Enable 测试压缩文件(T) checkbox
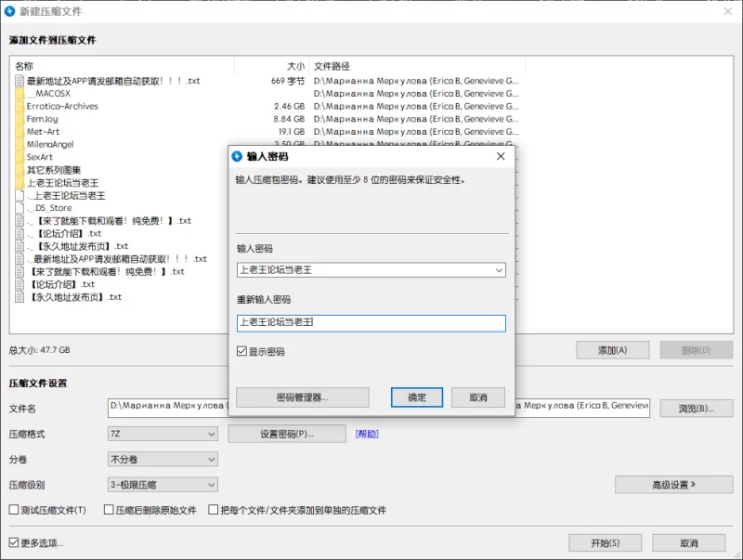 tap(14, 509)
